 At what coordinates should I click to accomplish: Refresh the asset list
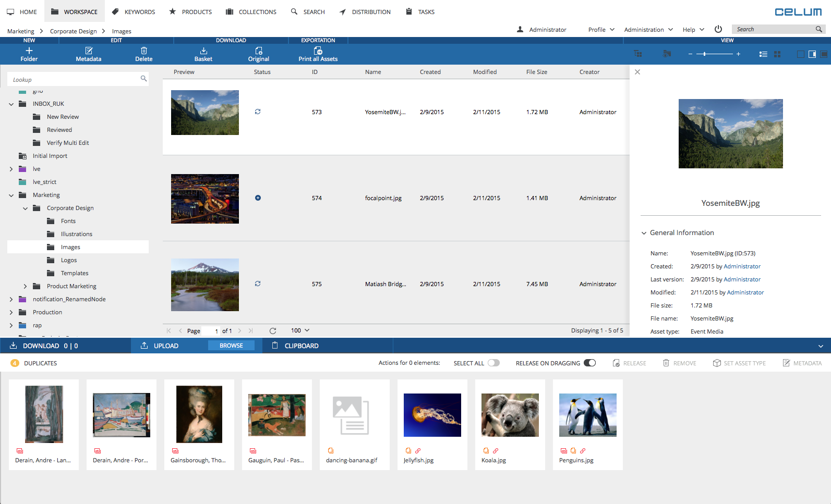[x=273, y=330]
